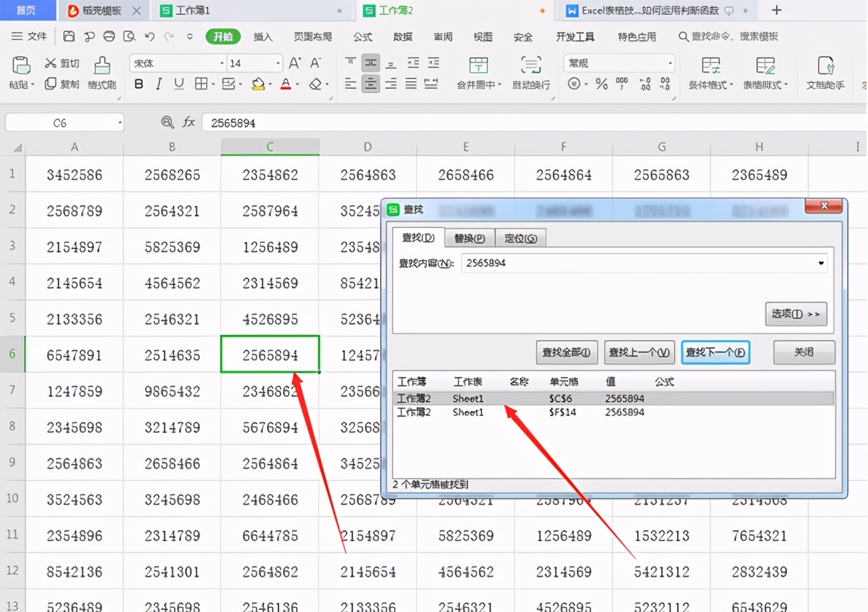Apply percent style format
868x612 pixels.
602,84
